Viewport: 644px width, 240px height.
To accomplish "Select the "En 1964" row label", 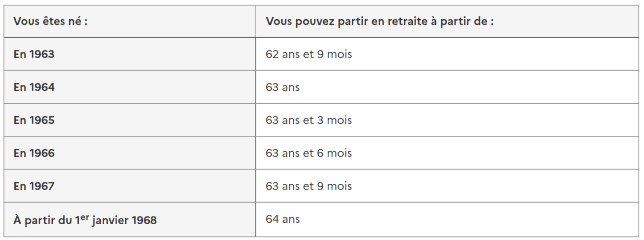I will pos(33,87).
